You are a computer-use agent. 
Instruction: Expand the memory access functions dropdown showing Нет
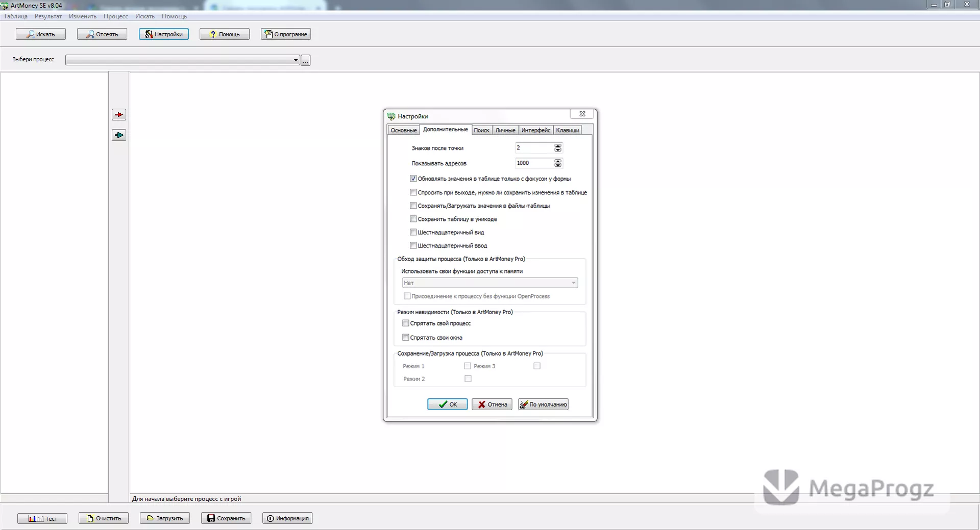click(x=490, y=283)
